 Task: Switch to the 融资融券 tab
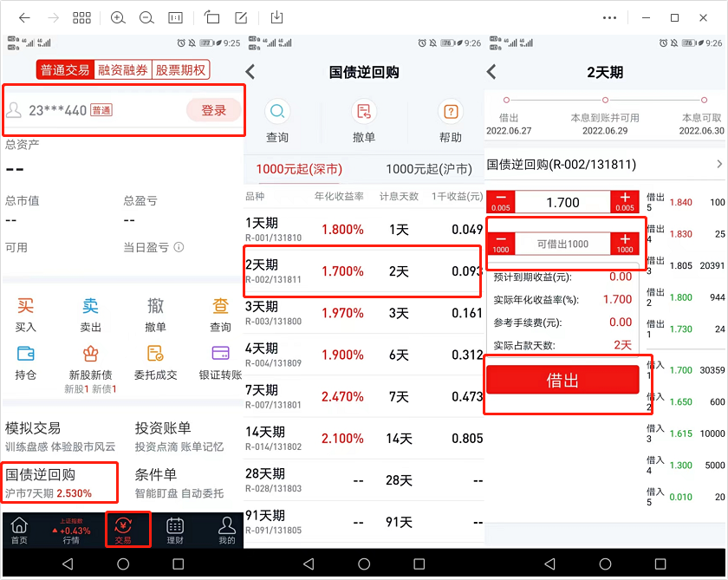point(122,70)
